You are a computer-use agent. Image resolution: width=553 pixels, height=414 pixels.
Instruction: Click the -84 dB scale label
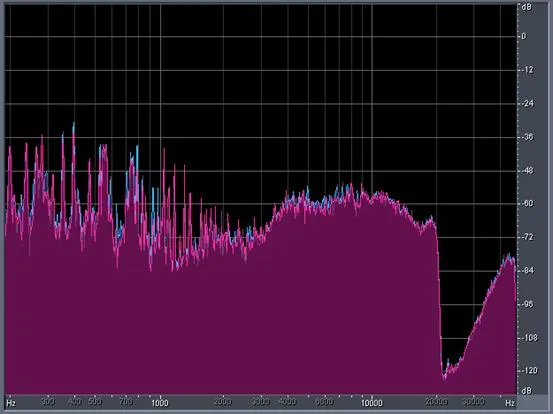(526, 271)
